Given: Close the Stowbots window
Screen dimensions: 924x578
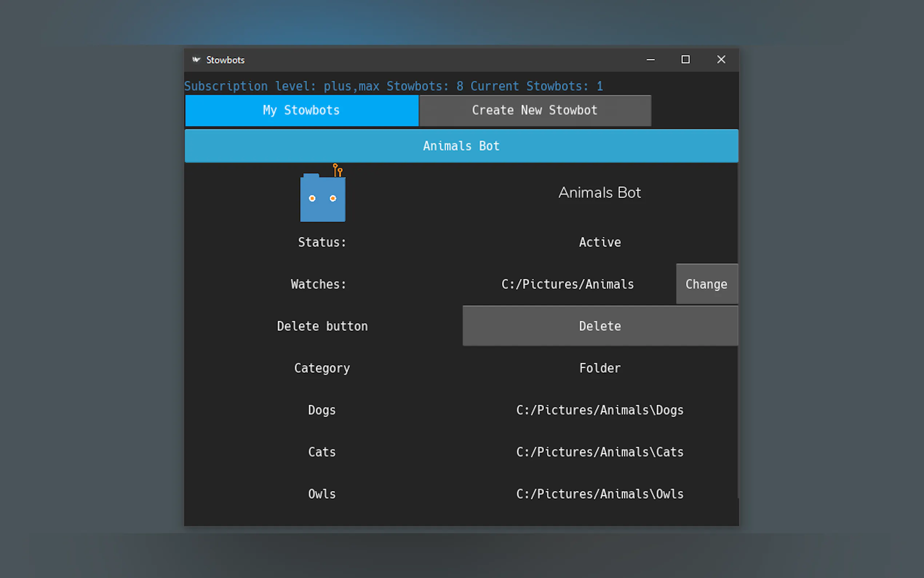Looking at the screenshot, I should click(x=721, y=60).
